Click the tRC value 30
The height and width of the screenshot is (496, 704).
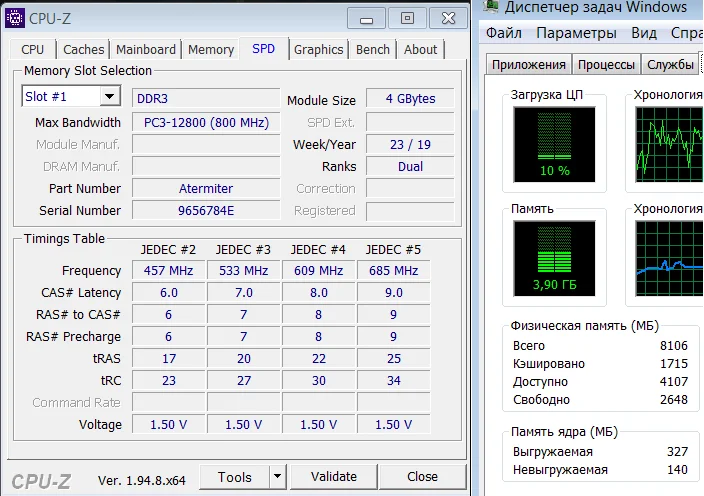click(318, 381)
